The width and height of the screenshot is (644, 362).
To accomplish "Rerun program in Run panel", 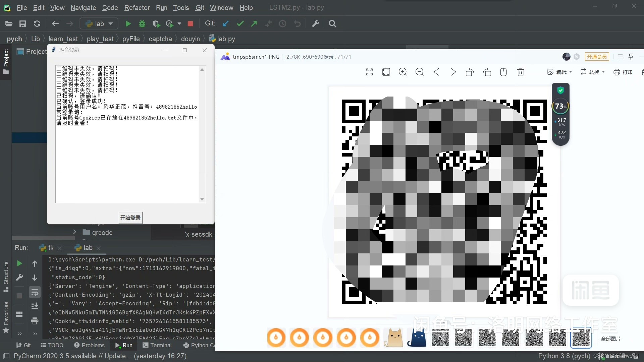I will point(19,263).
